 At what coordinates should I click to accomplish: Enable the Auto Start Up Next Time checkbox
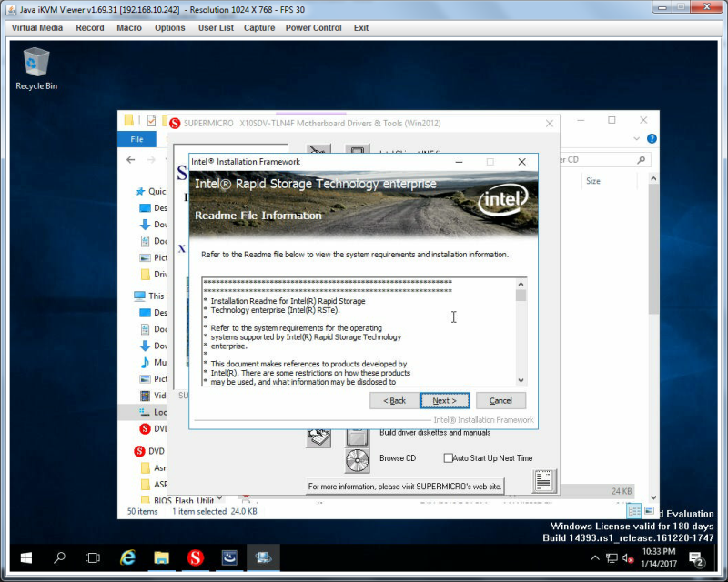click(448, 458)
